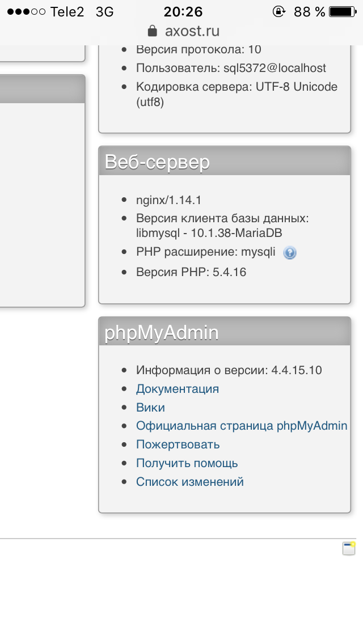
Task: Open the Документация link
Action: pos(177,389)
